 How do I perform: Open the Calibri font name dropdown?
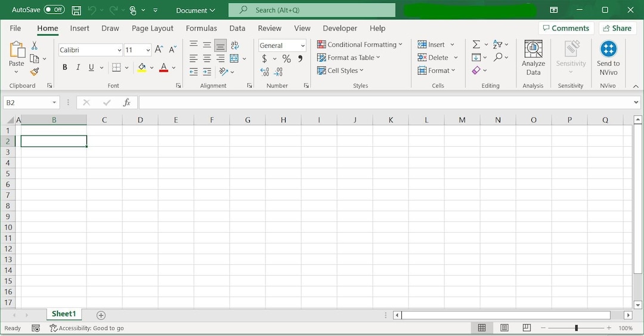[119, 50]
